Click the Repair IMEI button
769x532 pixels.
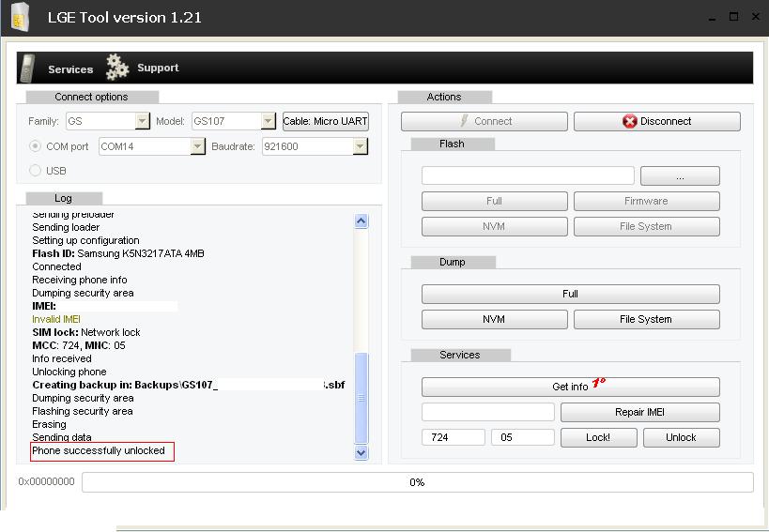pos(639,412)
